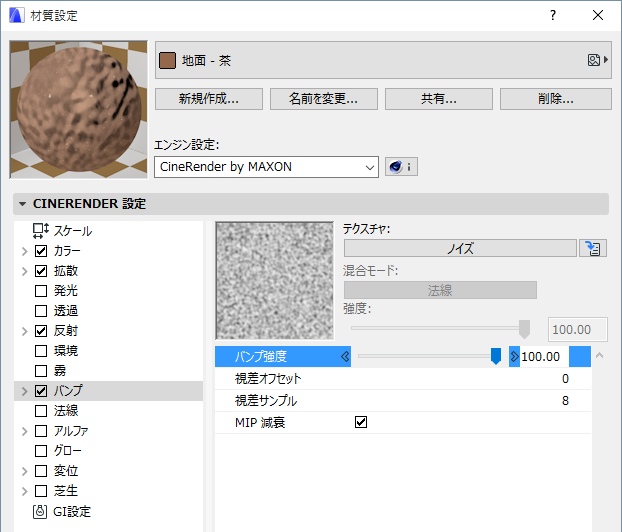Enable the アルファ channel checkbox
This screenshot has height=532, width=622.
(41, 431)
